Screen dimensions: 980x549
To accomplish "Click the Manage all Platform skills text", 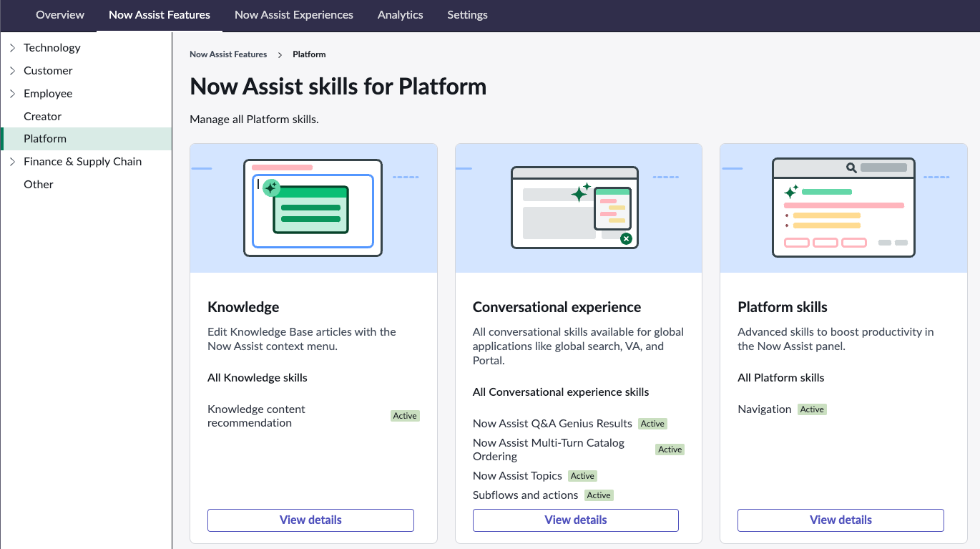I will coord(254,120).
